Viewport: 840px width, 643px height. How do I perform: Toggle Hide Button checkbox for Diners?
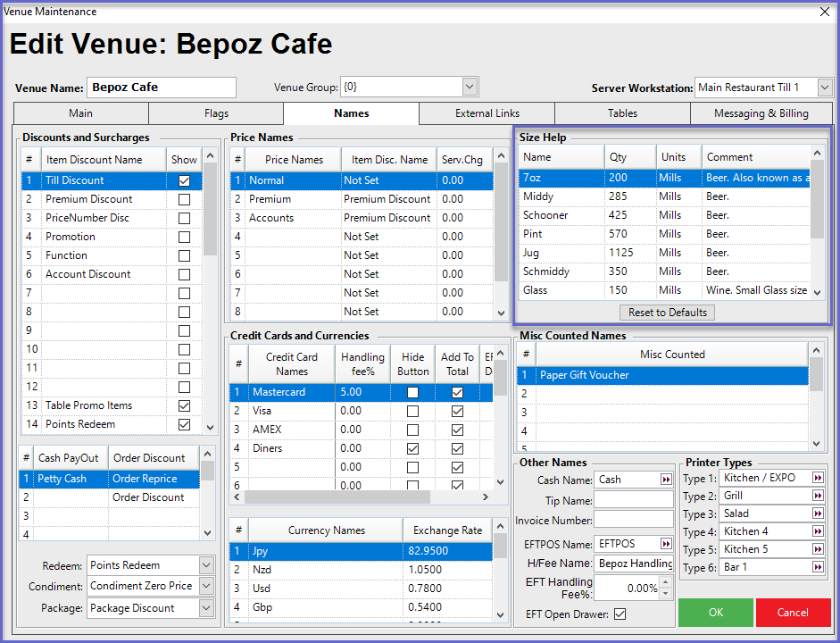(x=412, y=448)
